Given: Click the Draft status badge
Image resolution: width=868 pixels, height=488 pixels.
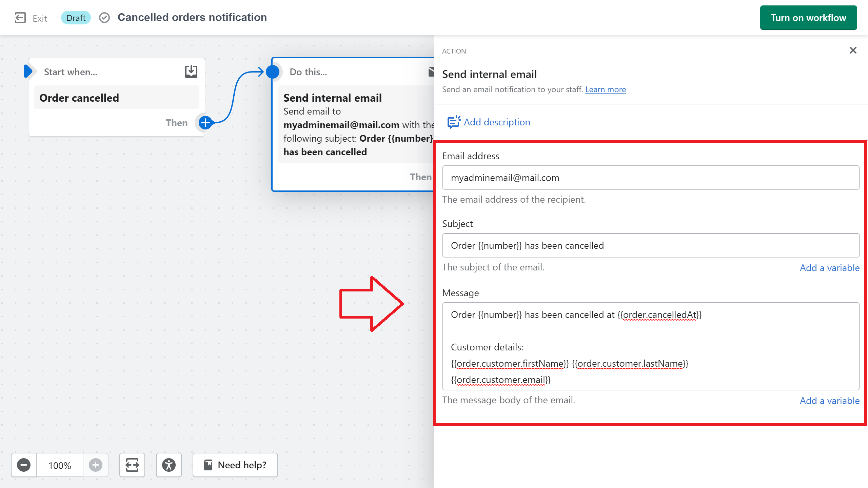Looking at the screenshot, I should coord(76,18).
